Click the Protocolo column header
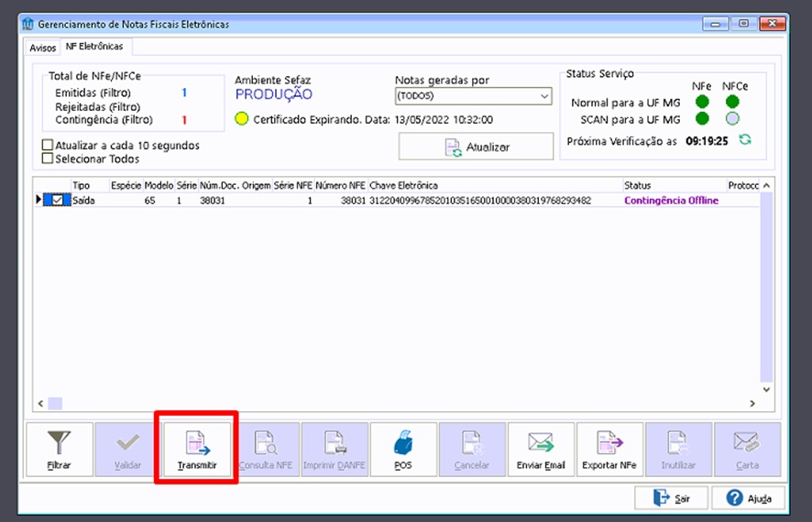This screenshot has width=812, height=522. (743, 185)
